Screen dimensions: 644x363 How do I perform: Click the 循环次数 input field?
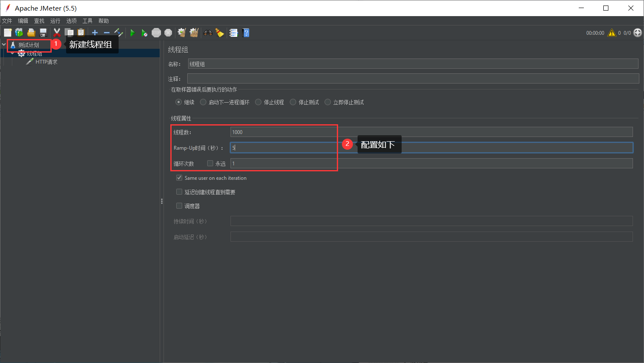click(431, 163)
